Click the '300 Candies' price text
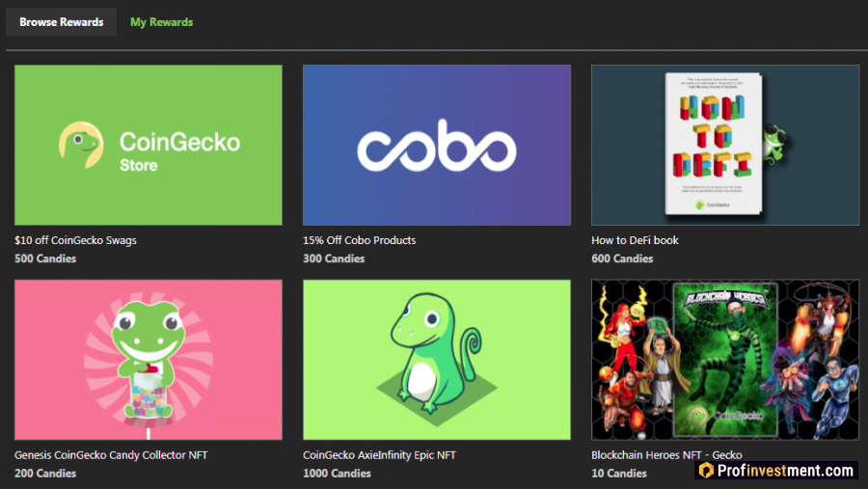868x489 pixels. (x=334, y=258)
